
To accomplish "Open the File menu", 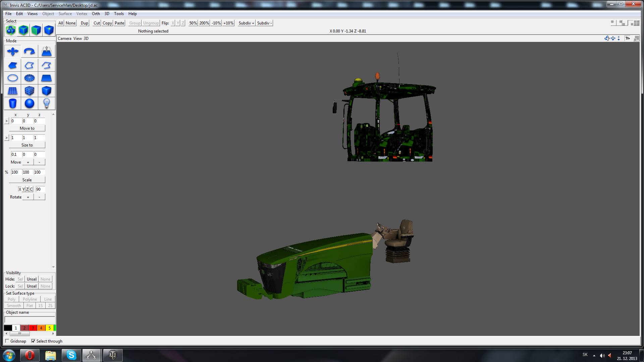I will (x=8, y=14).
